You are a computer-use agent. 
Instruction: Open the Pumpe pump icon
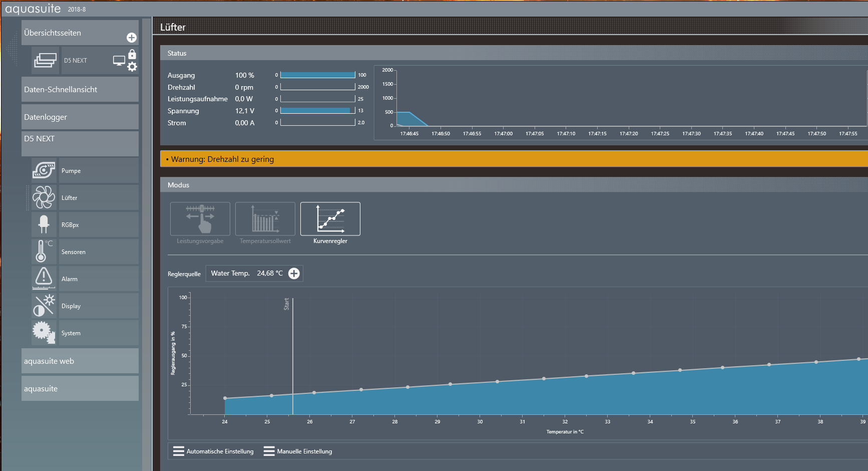click(44, 170)
